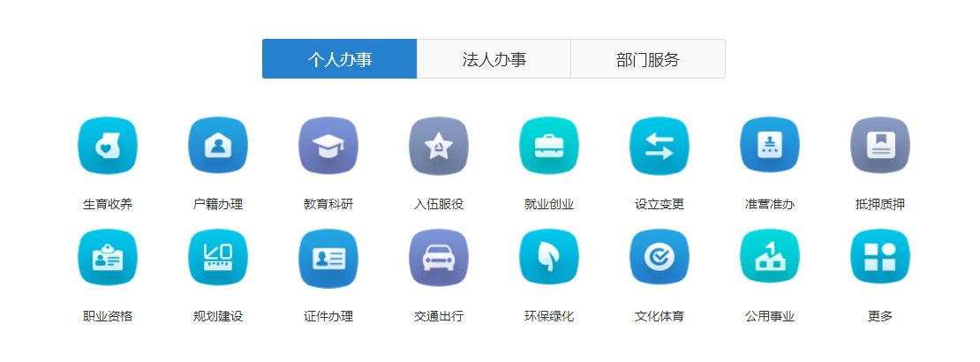980x362 pixels.
Task: Click the 准营准办 label text
Action: point(769,205)
